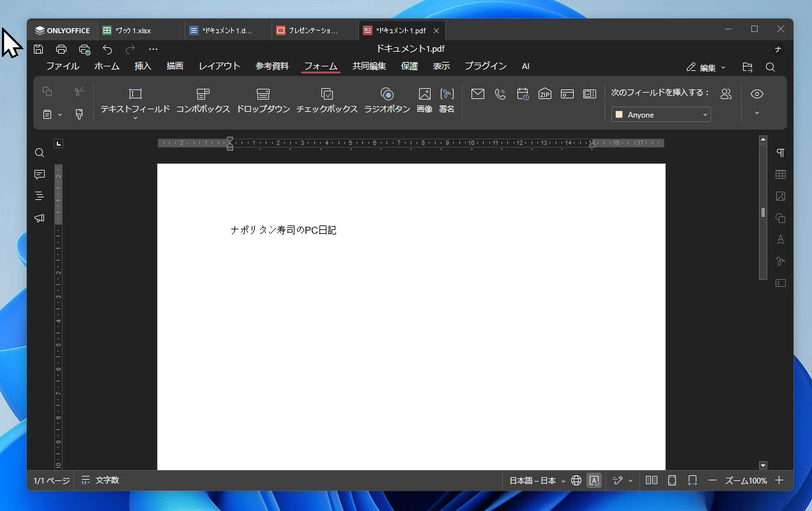Insert a combo box field

pos(203,100)
